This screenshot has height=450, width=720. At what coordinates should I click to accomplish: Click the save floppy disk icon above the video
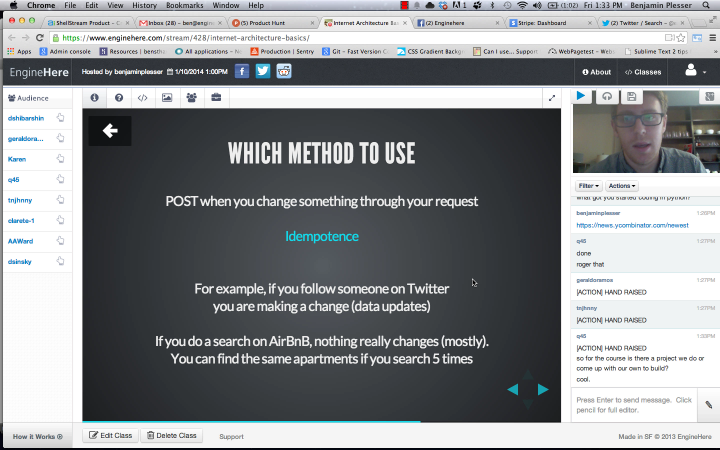coord(632,96)
